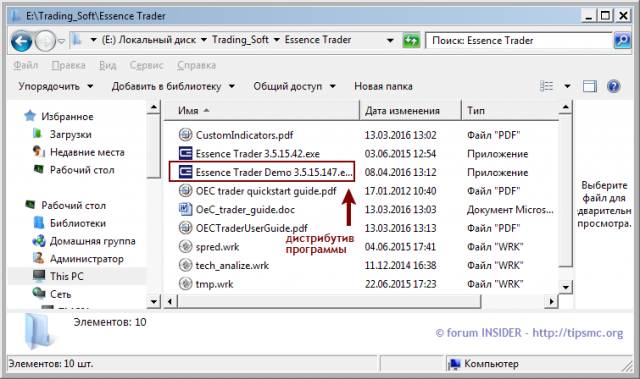Click the greyed Forward navigation arrow
640x379 pixels.
[x=45, y=41]
